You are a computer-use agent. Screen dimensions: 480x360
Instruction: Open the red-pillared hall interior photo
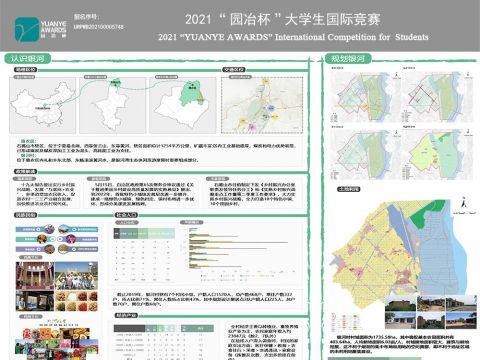[35, 276]
